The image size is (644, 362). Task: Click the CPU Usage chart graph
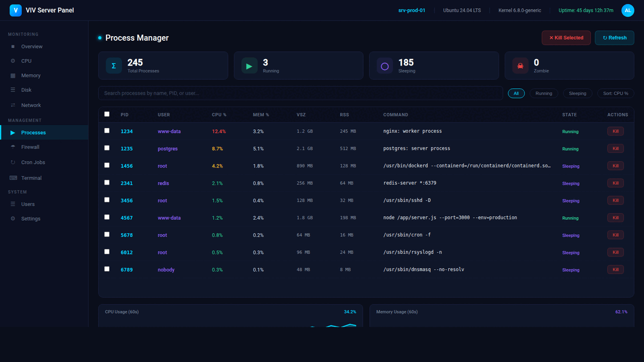(230, 322)
